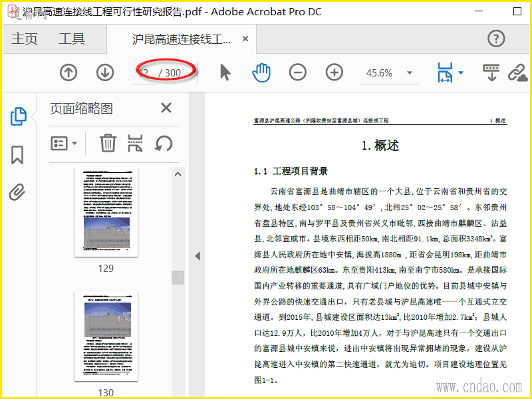Activate the hand pan tool
Screen dimensions: 532x399
point(261,72)
